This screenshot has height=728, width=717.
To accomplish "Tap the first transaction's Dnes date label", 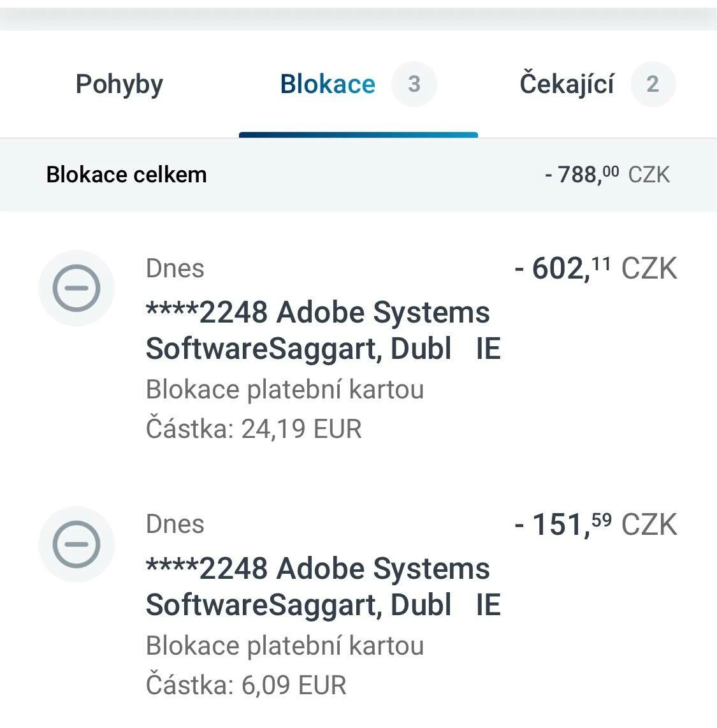I will click(175, 268).
